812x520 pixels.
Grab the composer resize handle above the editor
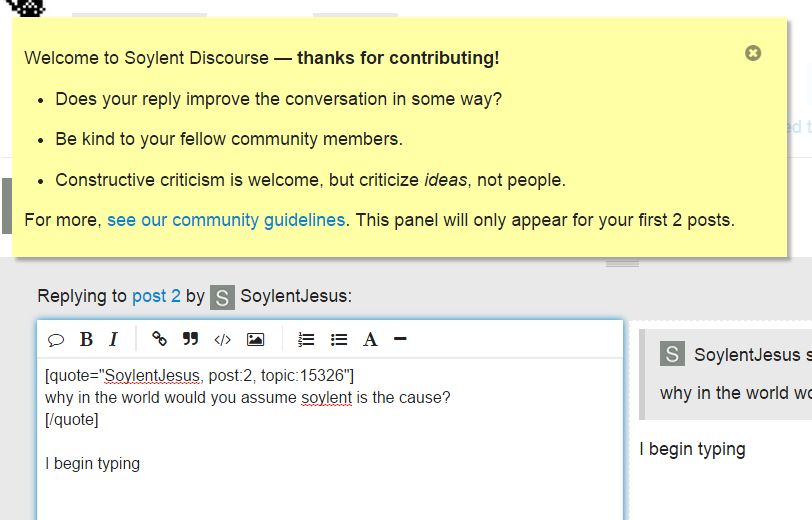[622, 264]
